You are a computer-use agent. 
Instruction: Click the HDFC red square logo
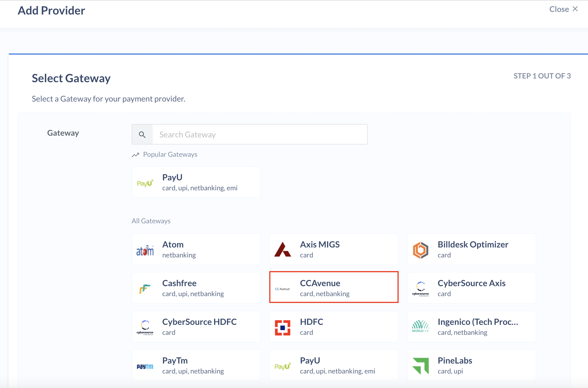pos(283,328)
